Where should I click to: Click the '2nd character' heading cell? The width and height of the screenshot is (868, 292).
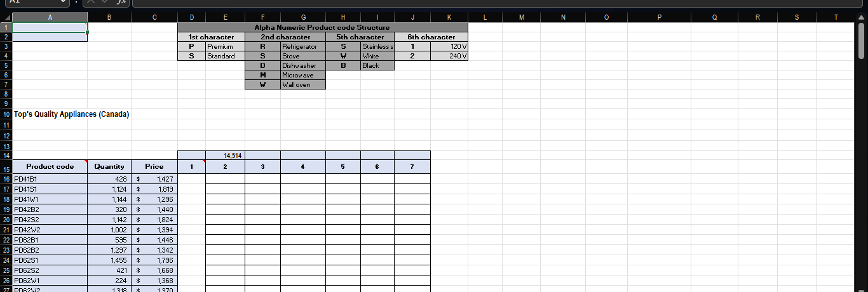click(x=285, y=37)
